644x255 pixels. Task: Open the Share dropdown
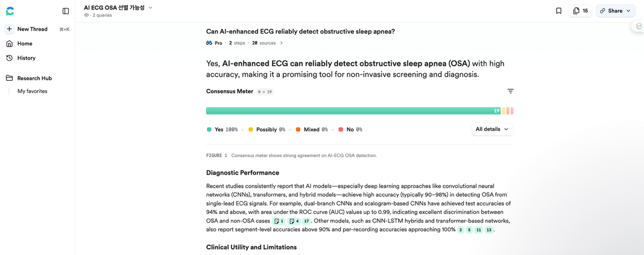(615, 11)
